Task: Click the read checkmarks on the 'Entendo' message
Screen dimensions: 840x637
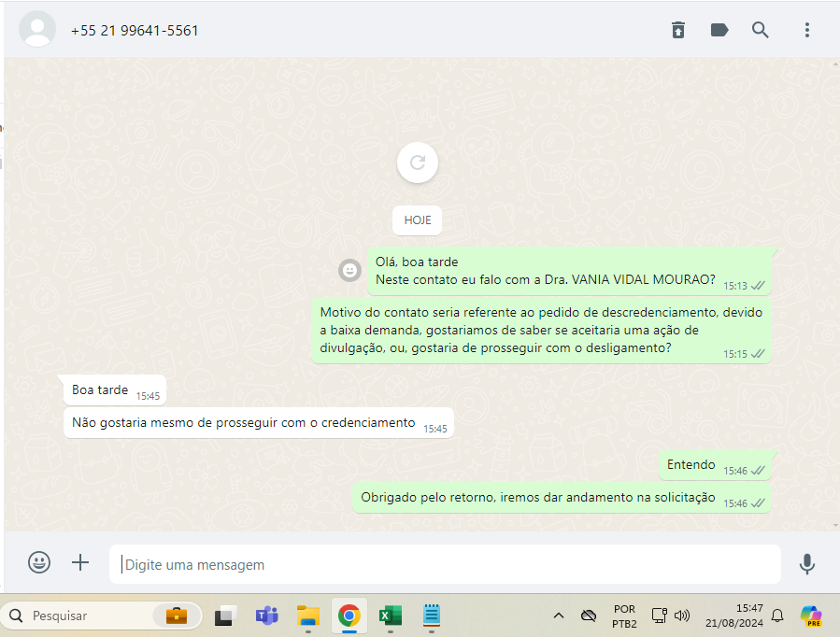Action: click(x=758, y=471)
